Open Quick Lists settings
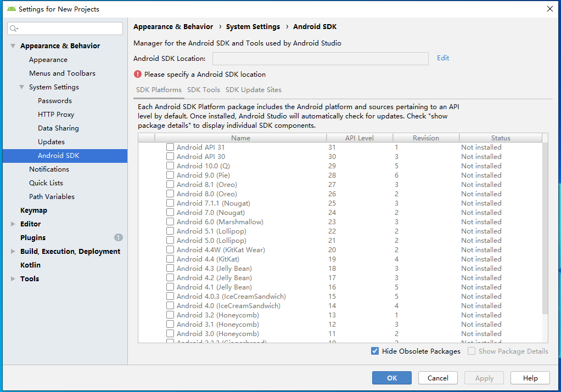 46,183
